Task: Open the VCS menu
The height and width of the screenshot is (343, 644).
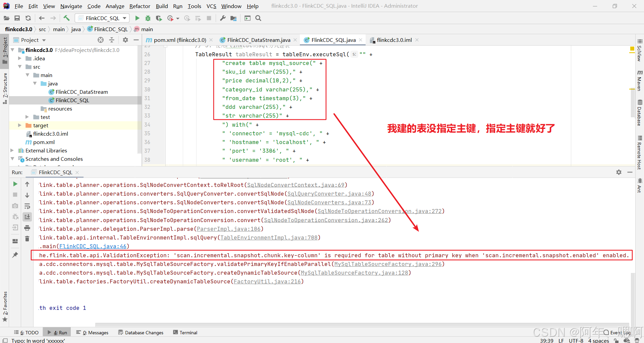Action: tap(211, 6)
